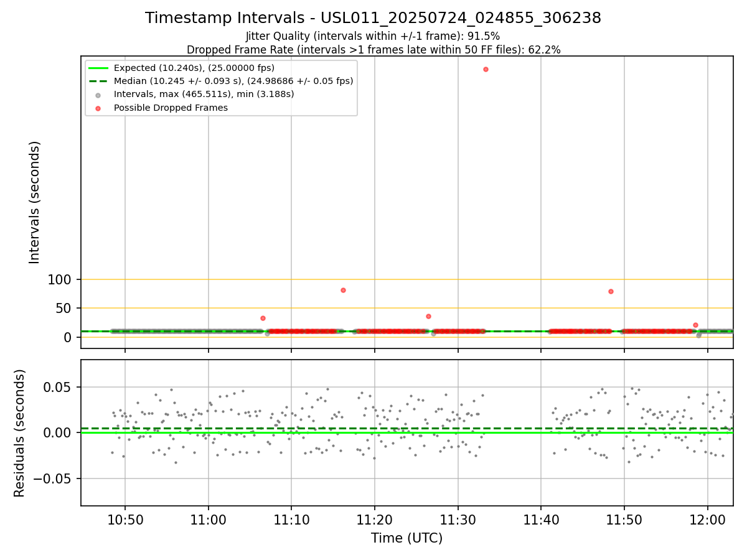Click the gray dot marker in legend
Screen dimensions: 747x560
click(x=98, y=95)
